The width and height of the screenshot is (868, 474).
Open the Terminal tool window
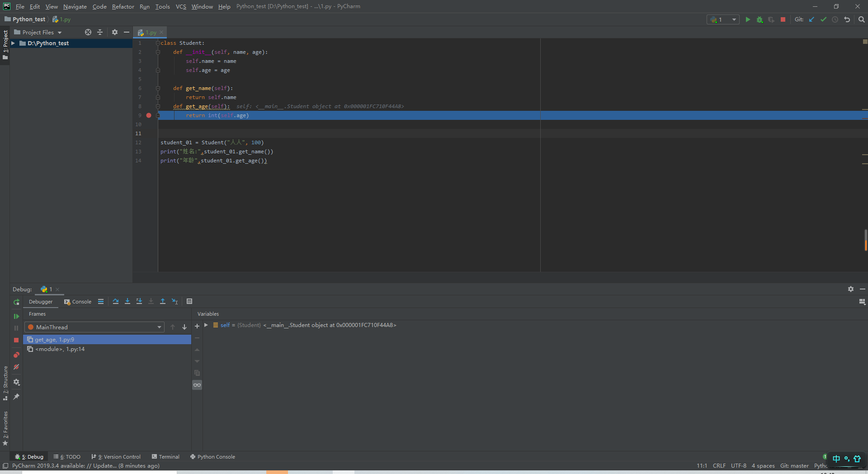pyautogui.click(x=165, y=457)
